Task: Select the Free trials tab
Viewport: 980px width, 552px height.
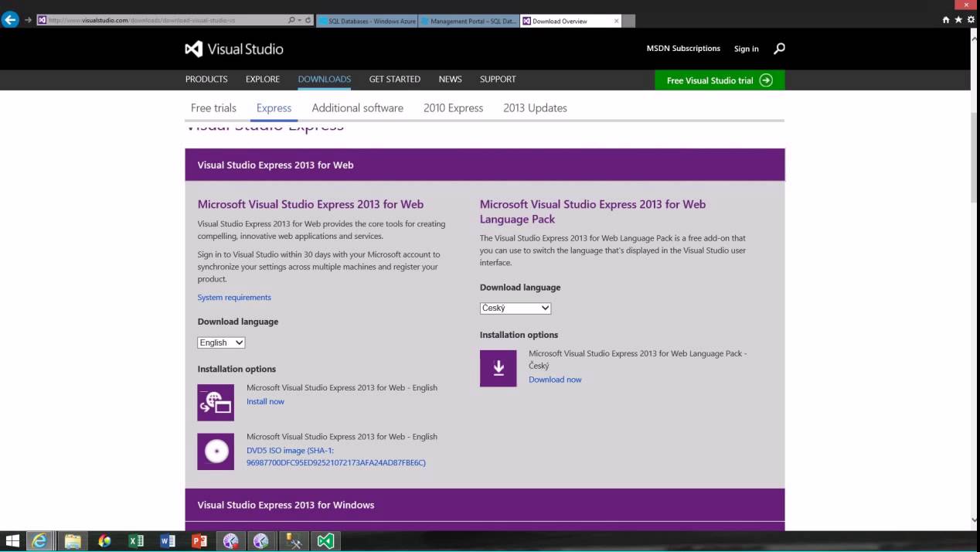Action: [213, 107]
